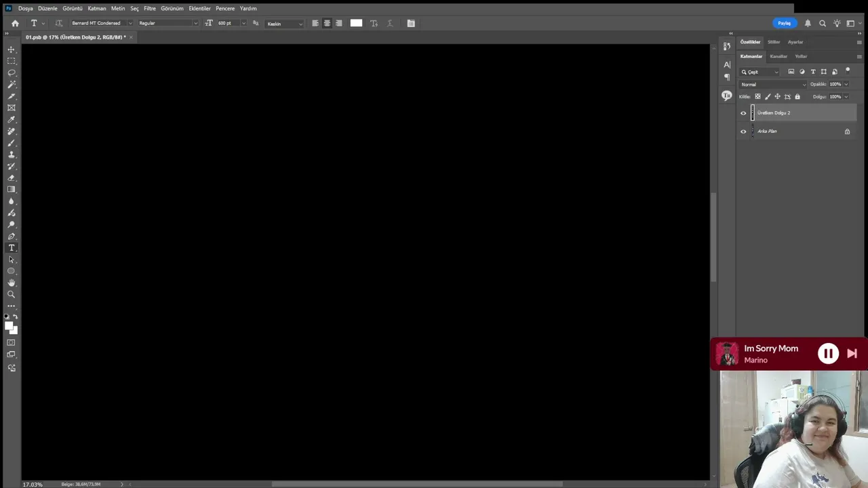Viewport: 868px width, 488px height.
Task: Open the Character and Paragraph panels toggle
Action: (x=411, y=23)
